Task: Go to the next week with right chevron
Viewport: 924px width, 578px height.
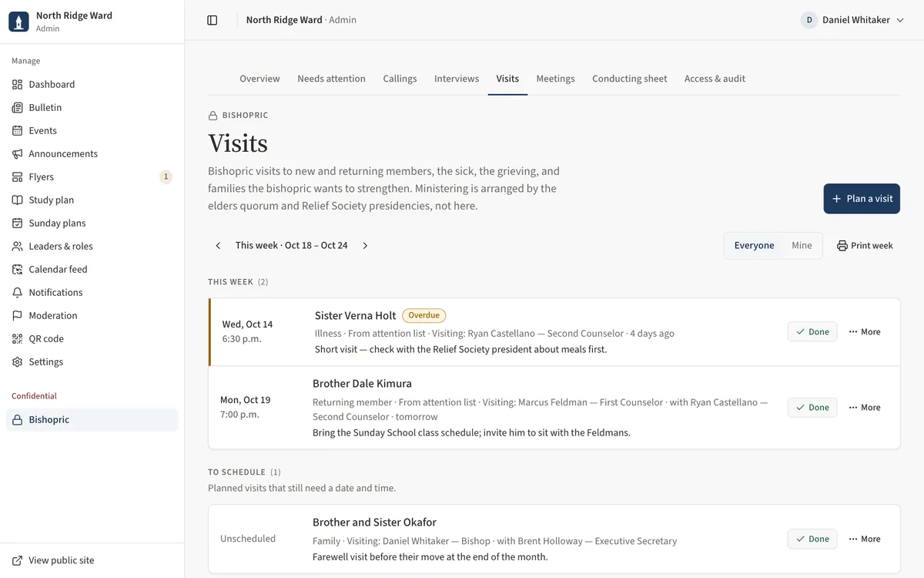Action: [x=365, y=246]
